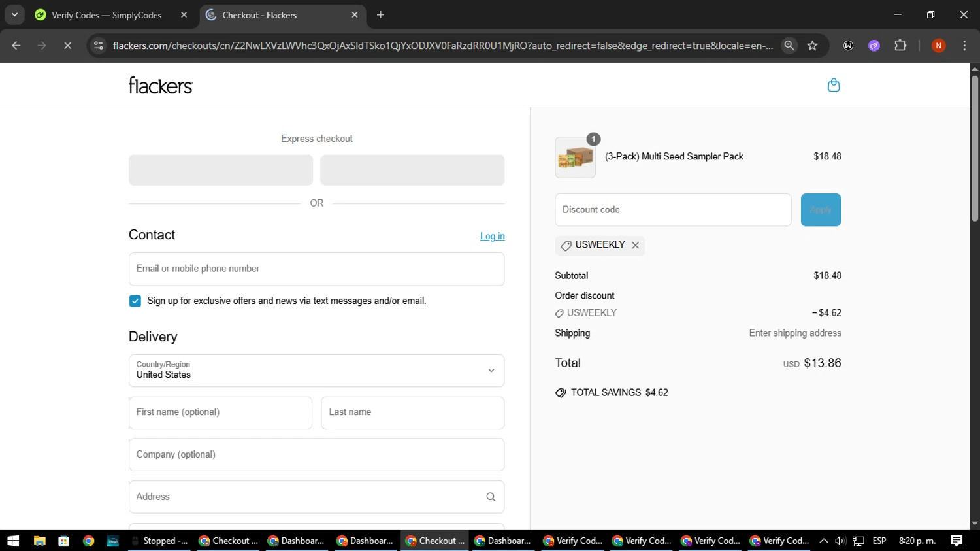Show hidden system tray icons
This screenshot has height=551, width=980.
tap(823, 541)
